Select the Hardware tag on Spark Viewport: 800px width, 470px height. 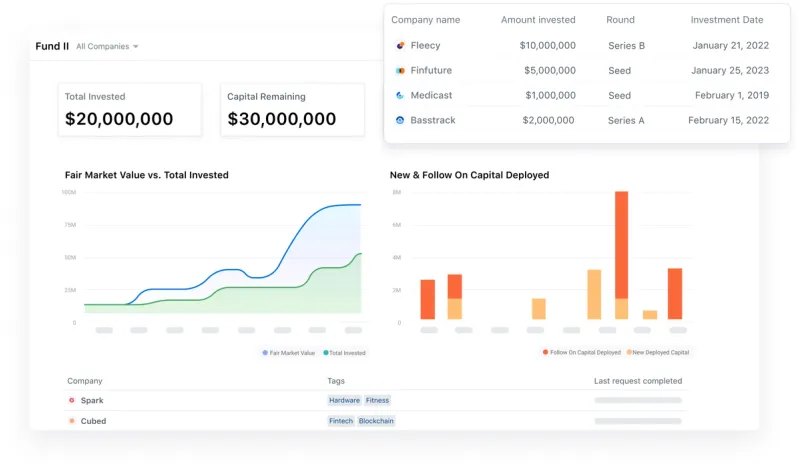344,400
